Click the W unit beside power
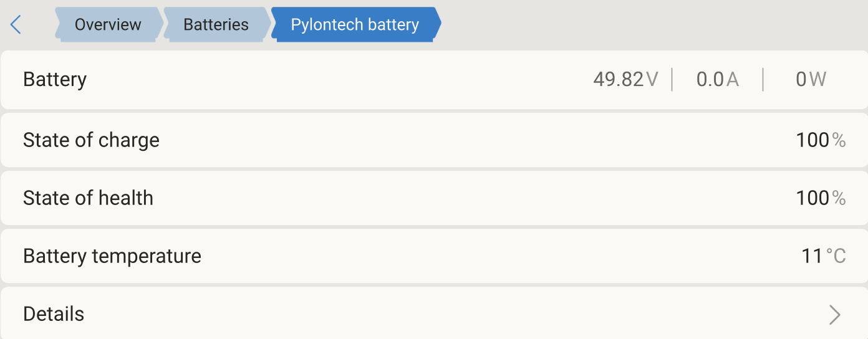Viewport: 868px width, 339px height. pos(818,80)
